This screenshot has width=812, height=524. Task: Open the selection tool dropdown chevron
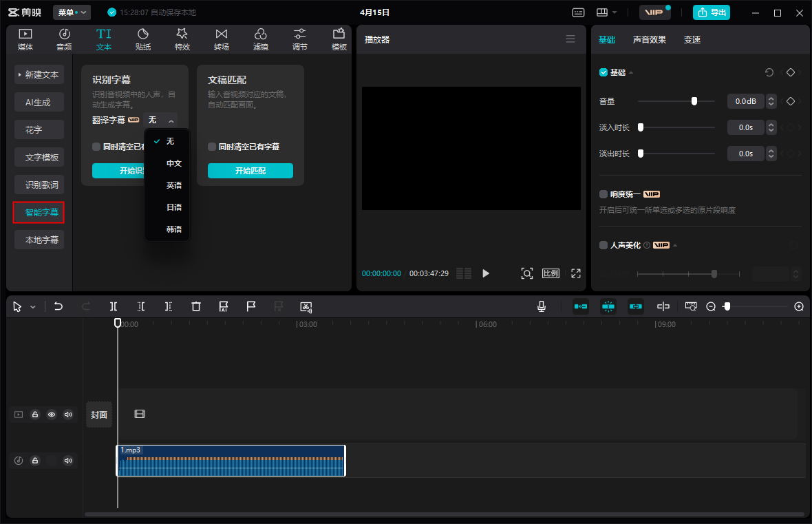[x=32, y=307]
